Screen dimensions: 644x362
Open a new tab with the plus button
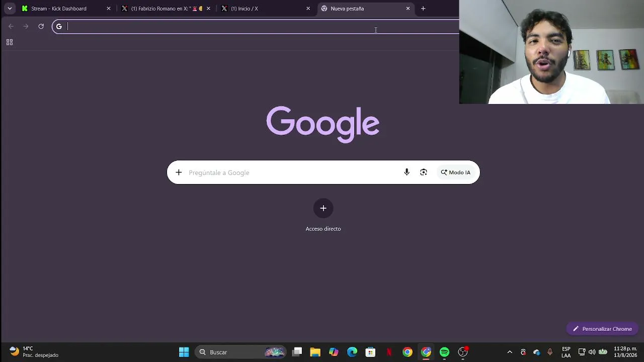click(423, 9)
